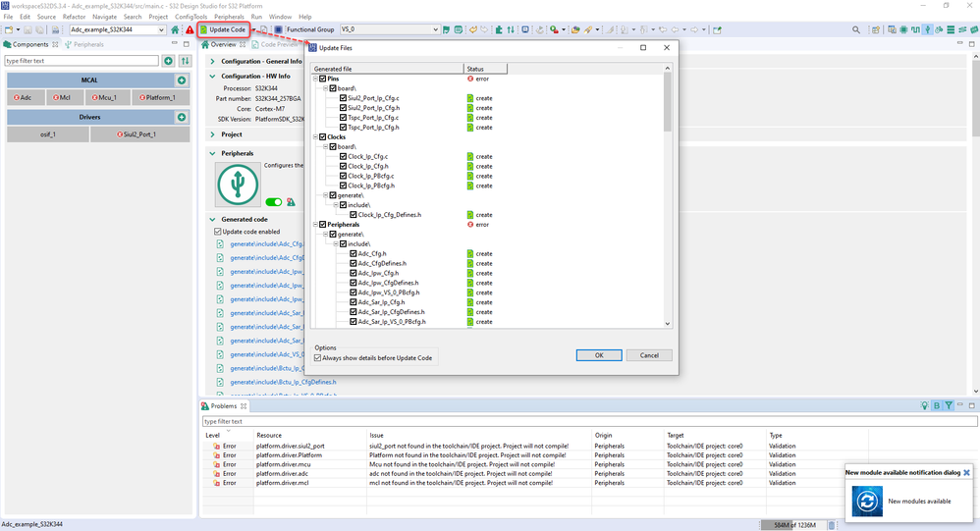Click OK in Update Files dialog
The height and width of the screenshot is (531, 980).
[599, 355]
